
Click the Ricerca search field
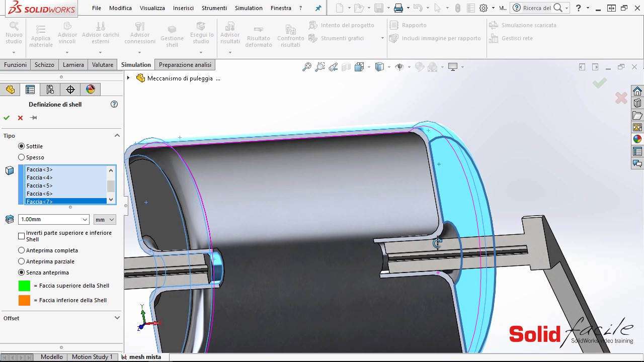[x=537, y=8]
